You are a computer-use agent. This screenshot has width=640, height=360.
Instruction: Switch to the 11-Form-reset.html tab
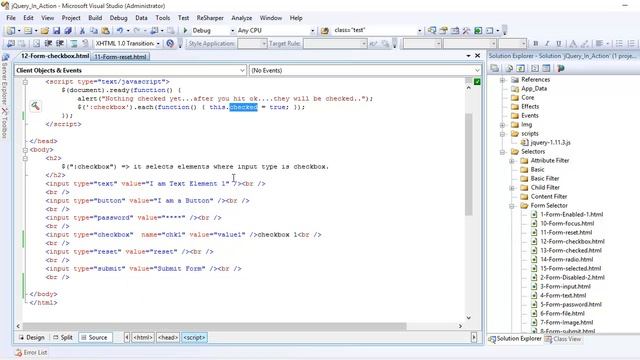tap(120, 57)
